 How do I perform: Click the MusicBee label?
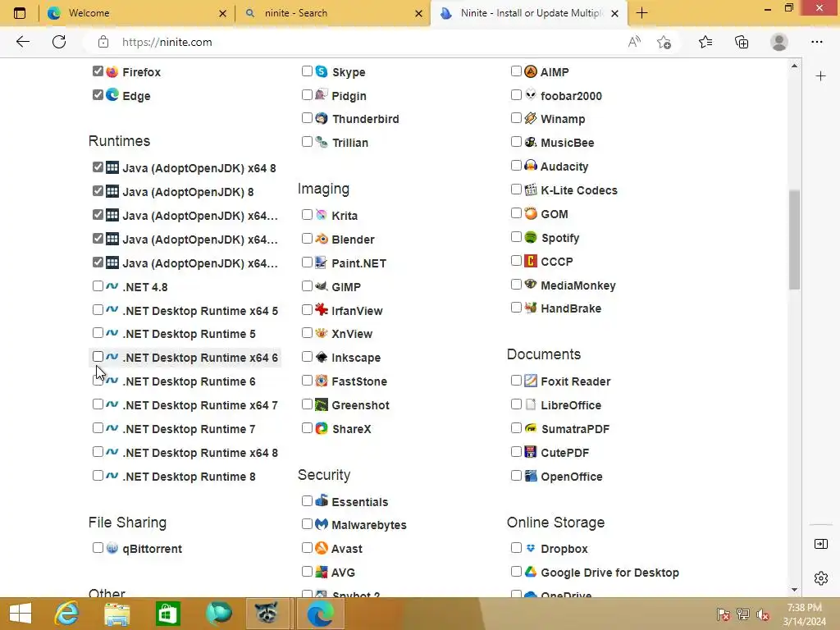(568, 143)
